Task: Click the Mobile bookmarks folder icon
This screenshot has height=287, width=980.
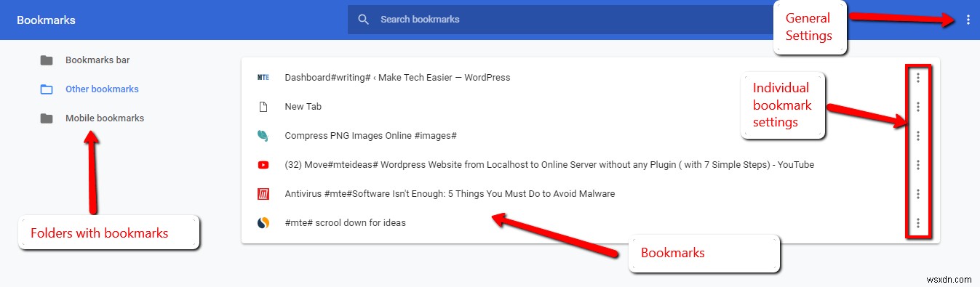Action: pyautogui.click(x=47, y=118)
